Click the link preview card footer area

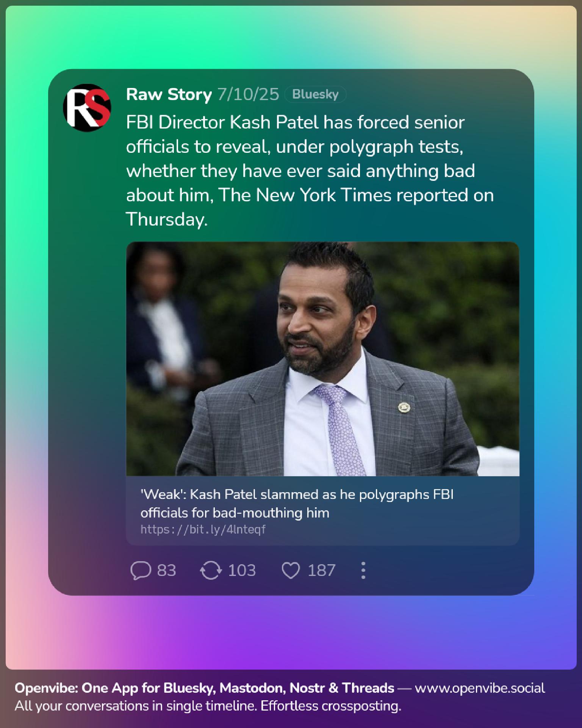(x=322, y=511)
